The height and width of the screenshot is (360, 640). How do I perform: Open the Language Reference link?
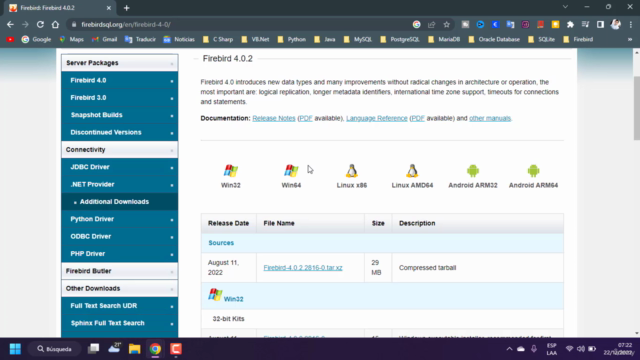pos(376,118)
